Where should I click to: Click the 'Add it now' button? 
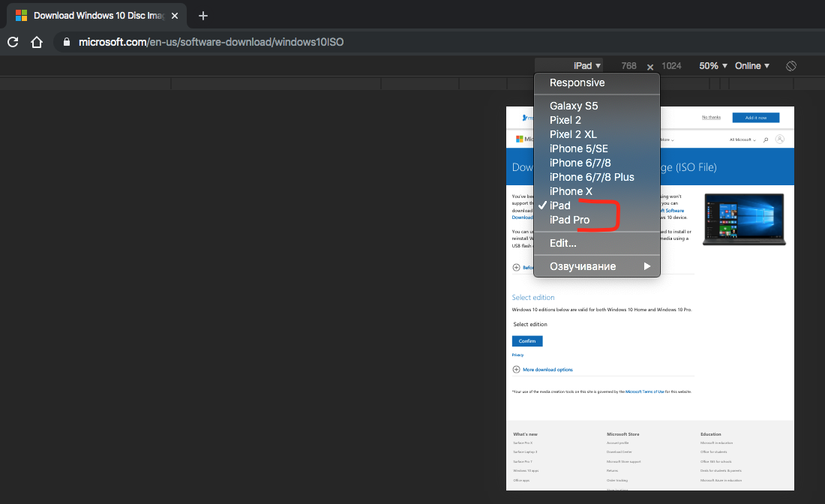[755, 117]
